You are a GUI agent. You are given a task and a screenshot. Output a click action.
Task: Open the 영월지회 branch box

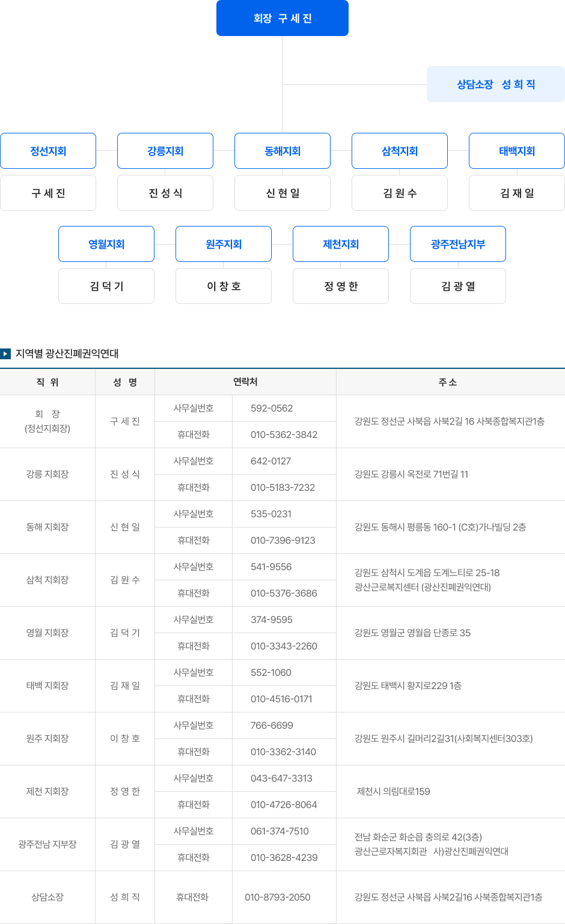click(106, 245)
